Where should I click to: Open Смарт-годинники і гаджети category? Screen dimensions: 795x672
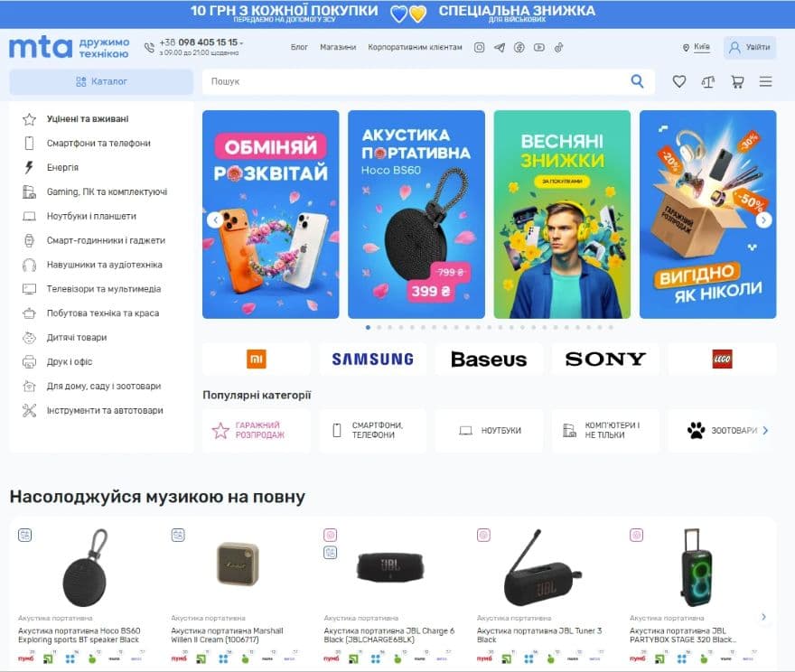[x=106, y=241]
